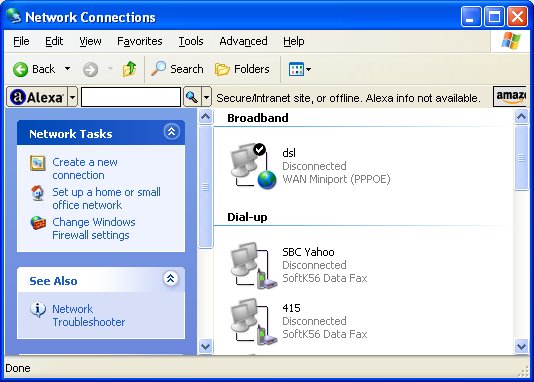The height and width of the screenshot is (382, 534).
Task: Click the Amazon button in Alexa toolbar
Action: click(x=509, y=96)
